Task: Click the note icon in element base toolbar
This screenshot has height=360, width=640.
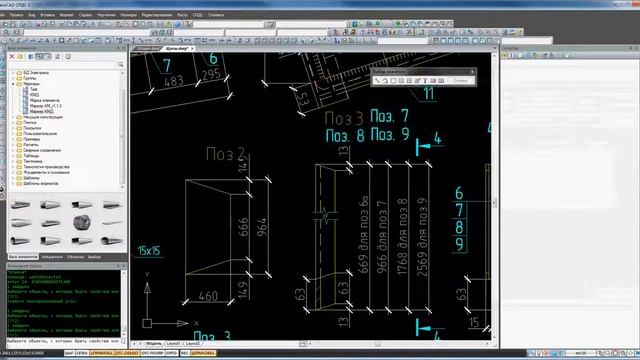Action: (68, 57)
